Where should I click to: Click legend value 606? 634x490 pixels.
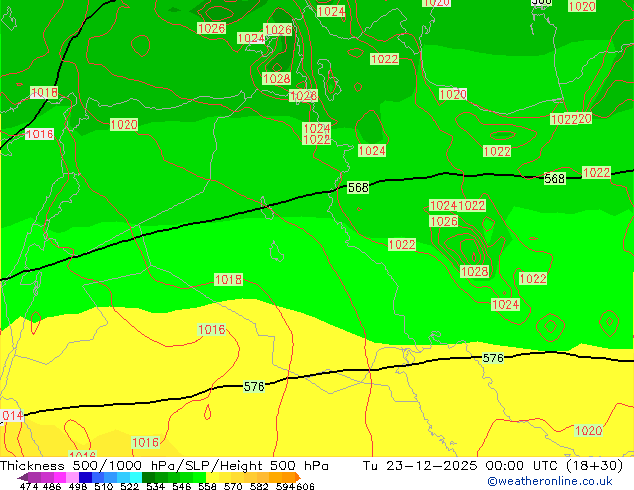point(305,486)
